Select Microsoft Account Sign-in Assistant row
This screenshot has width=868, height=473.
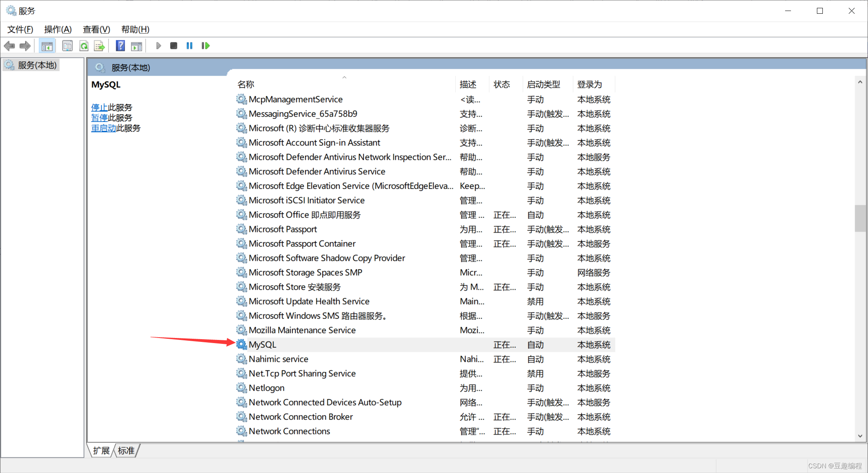[x=425, y=143]
